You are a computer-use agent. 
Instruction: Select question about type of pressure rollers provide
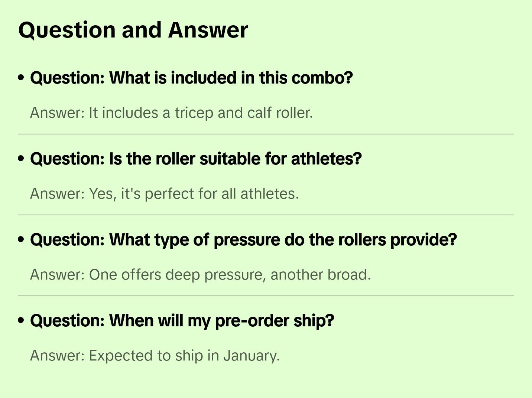[x=243, y=240]
